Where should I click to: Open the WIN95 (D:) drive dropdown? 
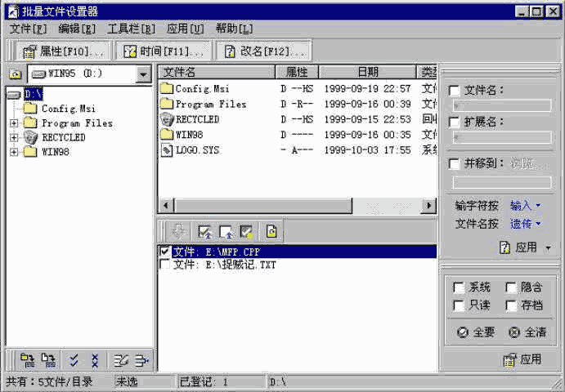tap(144, 74)
